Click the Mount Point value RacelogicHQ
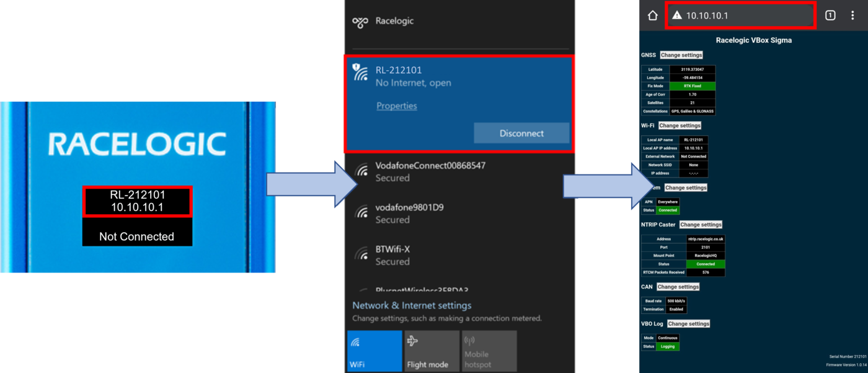Image resolution: width=868 pixels, height=373 pixels. coord(706,256)
